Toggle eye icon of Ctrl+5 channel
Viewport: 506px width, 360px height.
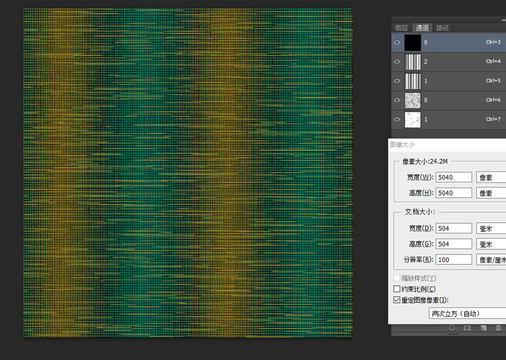coord(397,81)
